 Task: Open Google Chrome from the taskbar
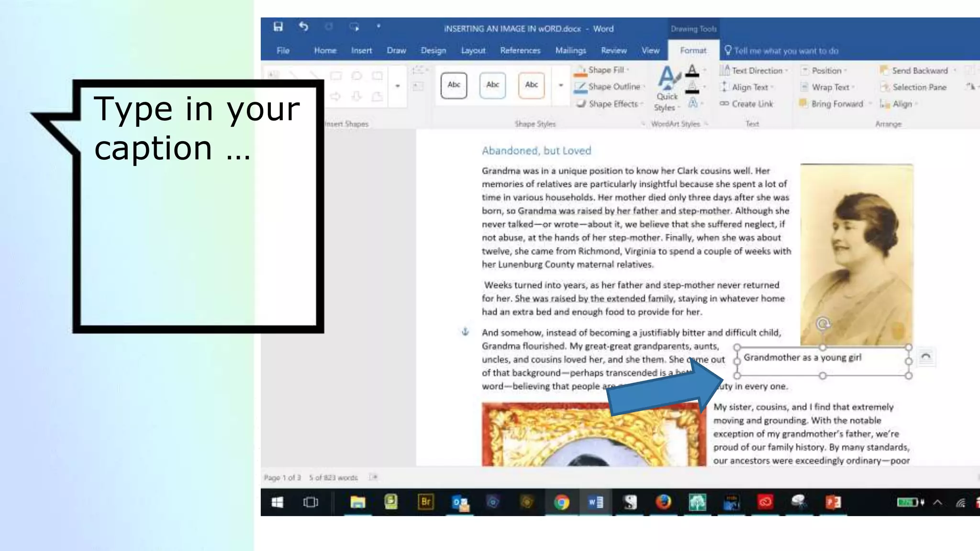point(561,502)
